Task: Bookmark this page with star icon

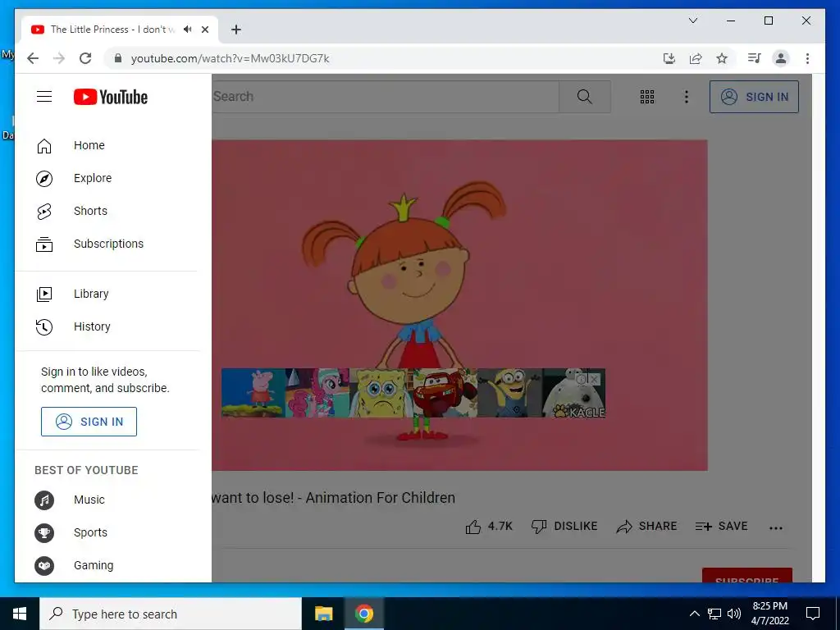Action: pos(722,58)
